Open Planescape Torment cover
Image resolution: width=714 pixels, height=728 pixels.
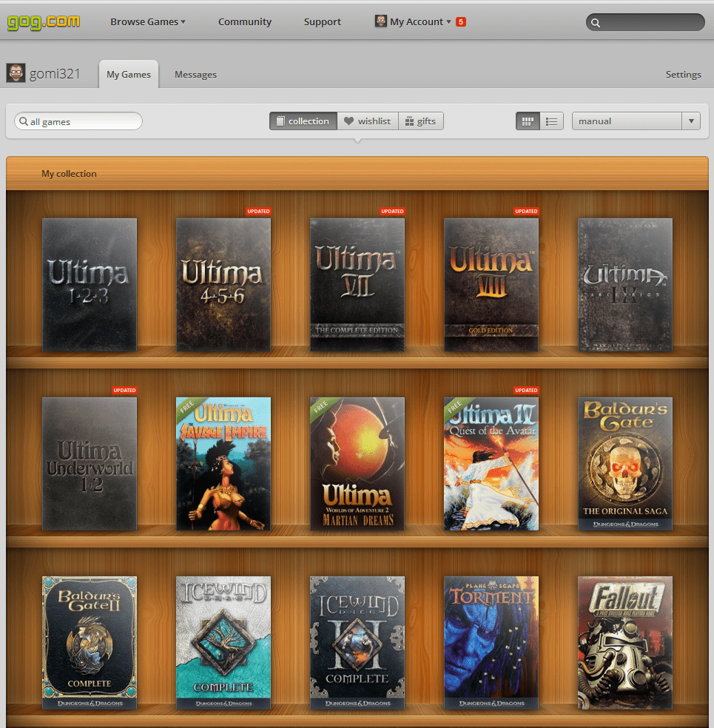[491, 643]
